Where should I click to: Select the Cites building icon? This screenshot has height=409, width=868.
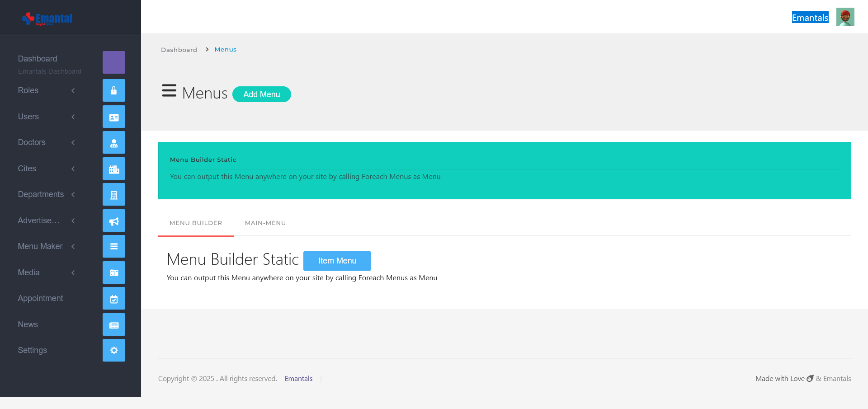pyautogui.click(x=113, y=169)
